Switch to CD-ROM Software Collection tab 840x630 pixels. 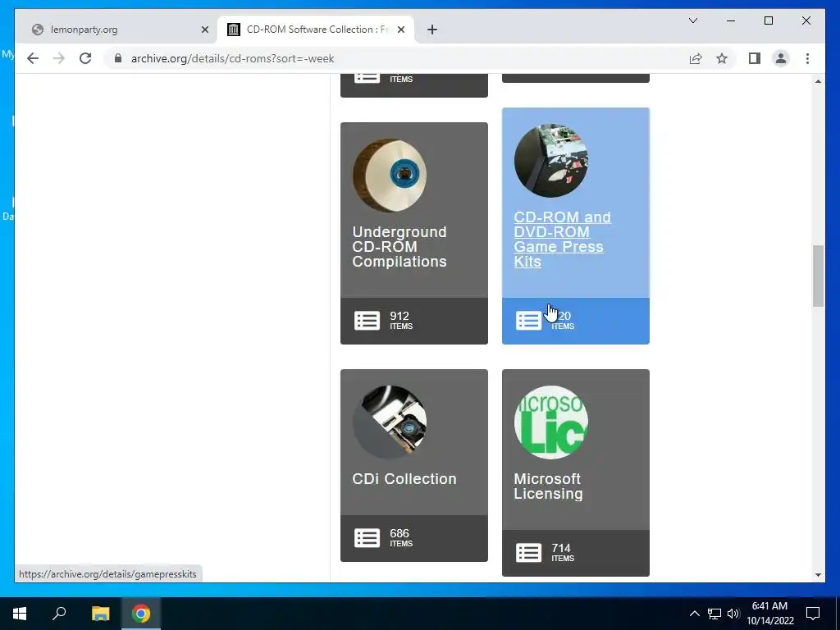tap(317, 30)
